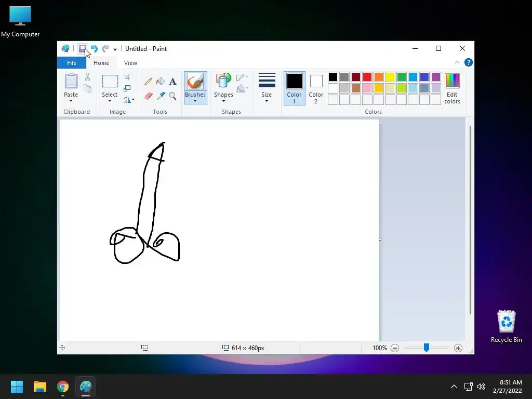The width and height of the screenshot is (532, 399).
Task: Pick the red color swatch
Action: [367, 77]
